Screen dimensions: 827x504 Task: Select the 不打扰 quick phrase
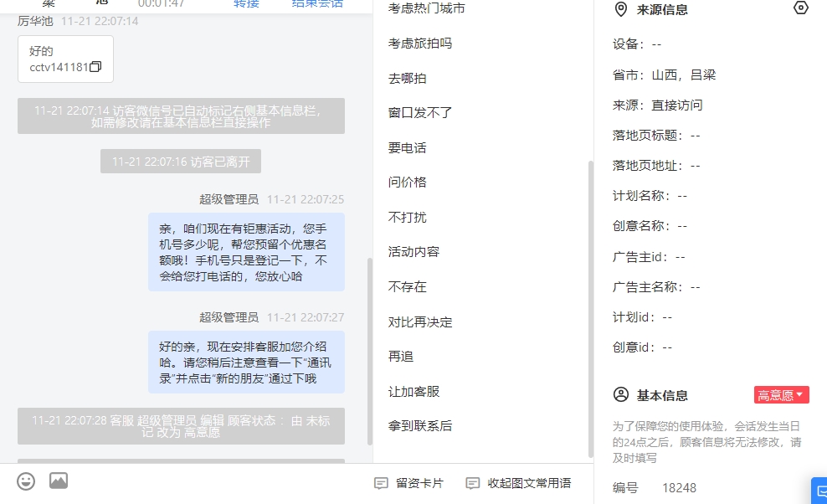[x=407, y=217]
